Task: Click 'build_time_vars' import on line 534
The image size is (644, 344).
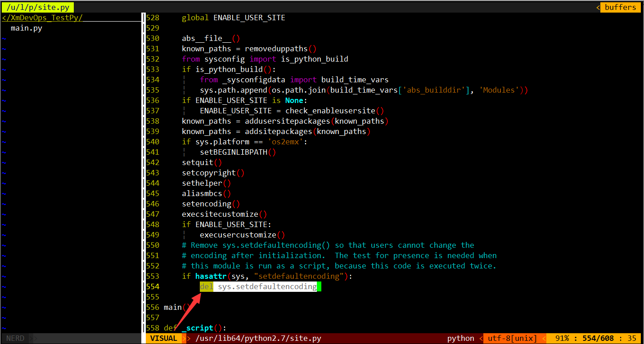Action: click(x=355, y=80)
